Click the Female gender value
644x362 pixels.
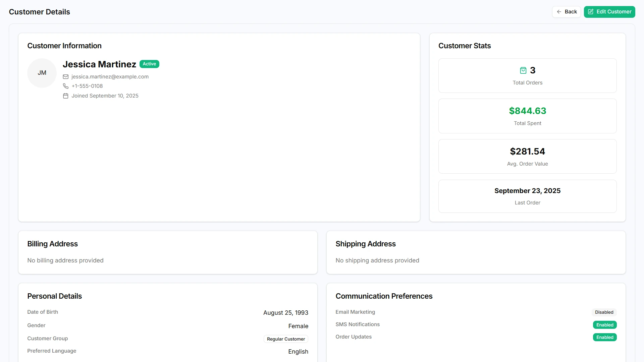298,326
